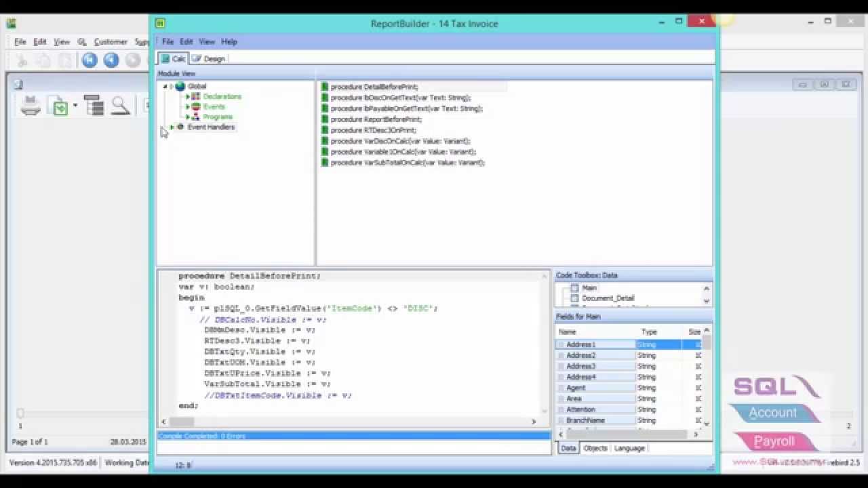Expand the Programs tree node

point(187,117)
